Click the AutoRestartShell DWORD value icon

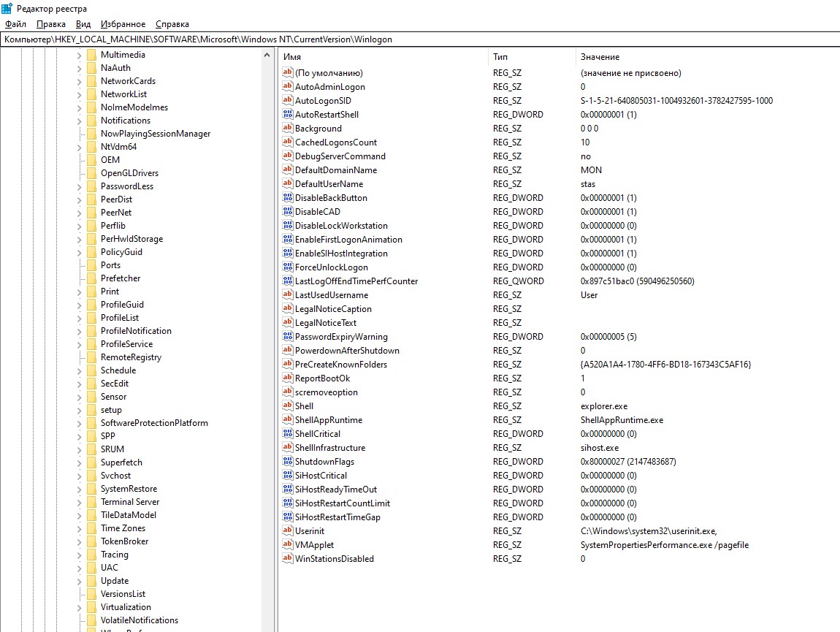coord(288,114)
